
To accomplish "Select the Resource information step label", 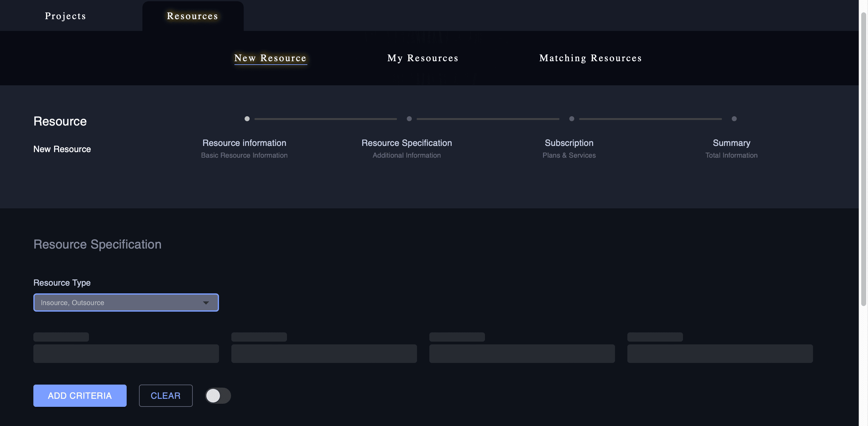I will click(244, 143).
